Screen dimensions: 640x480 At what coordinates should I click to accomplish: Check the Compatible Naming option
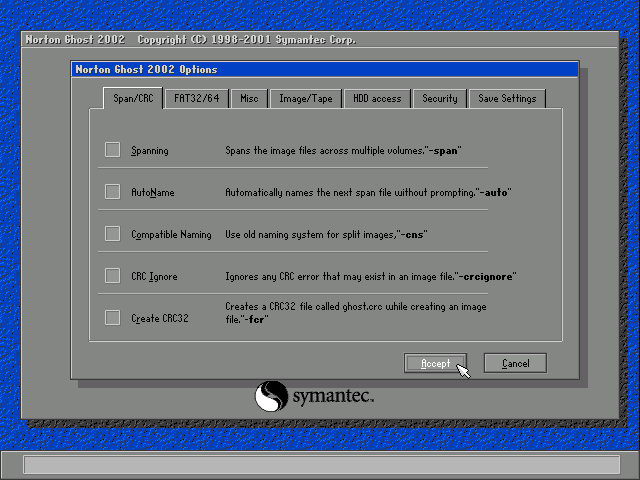(x=112, y=234)
